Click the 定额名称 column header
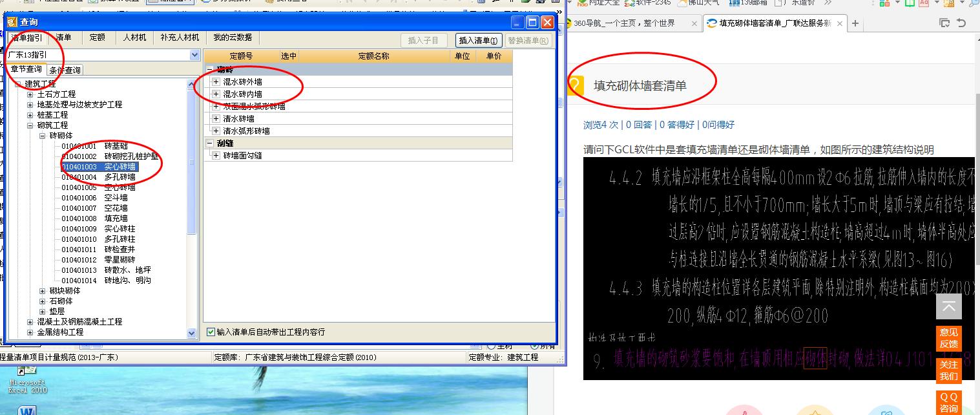The height and width of the screenshot is (415, 980). pyautogui.click(x=373, y=56)
